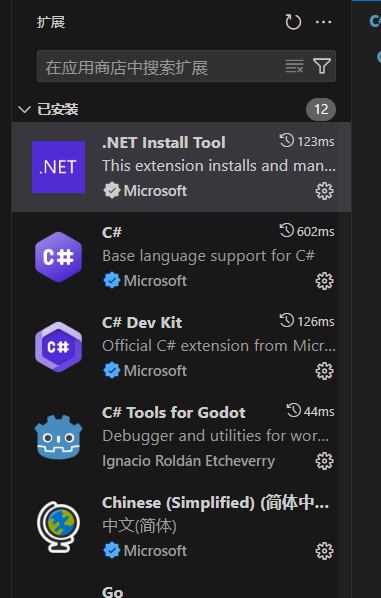Open the extensions view more actions menu

pos(323,22)
